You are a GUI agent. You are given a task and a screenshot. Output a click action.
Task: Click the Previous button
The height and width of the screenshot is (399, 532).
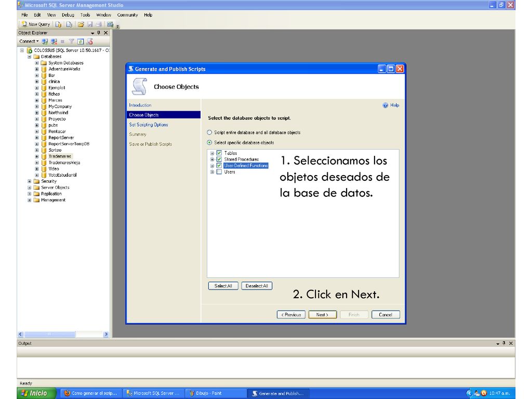click(291, 315)
